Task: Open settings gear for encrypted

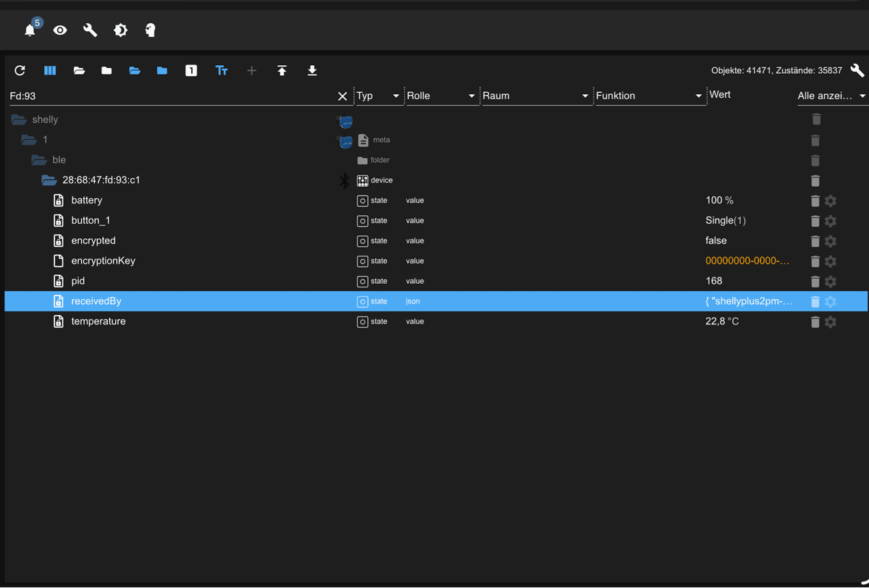Action: (x=831, y=241)
